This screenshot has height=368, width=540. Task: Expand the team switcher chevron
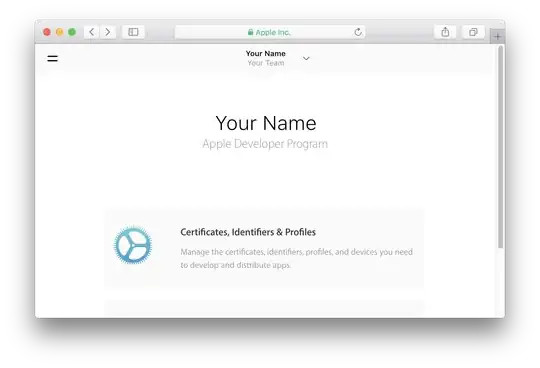click(306, 58)
